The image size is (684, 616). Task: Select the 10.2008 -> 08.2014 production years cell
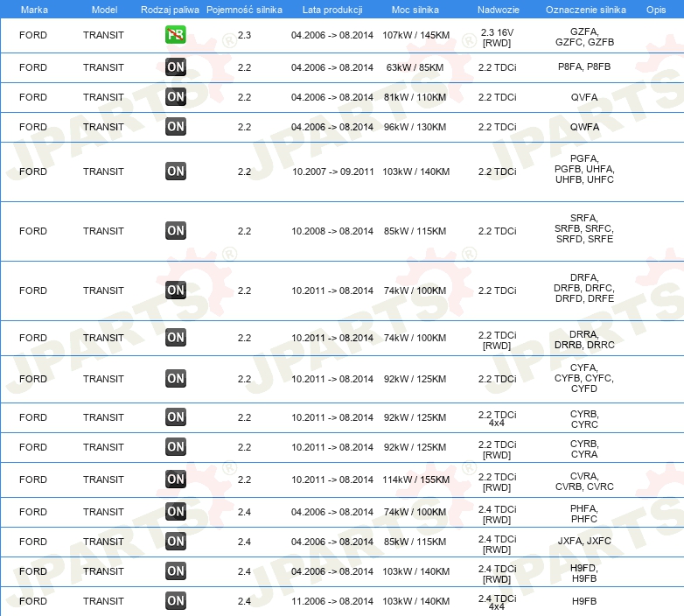[332, 231]
